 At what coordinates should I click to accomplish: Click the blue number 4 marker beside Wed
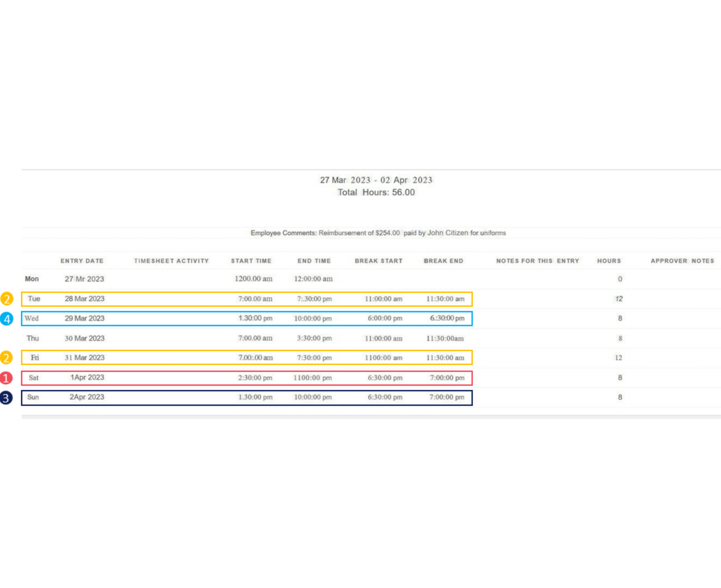pyautogui.click(x=7, y=319)
